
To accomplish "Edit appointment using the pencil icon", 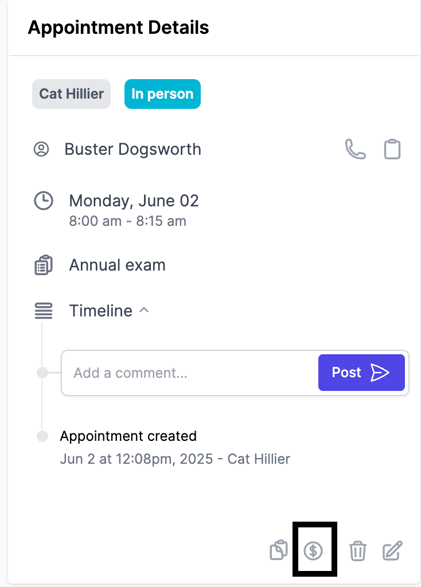I will [392, 550].
